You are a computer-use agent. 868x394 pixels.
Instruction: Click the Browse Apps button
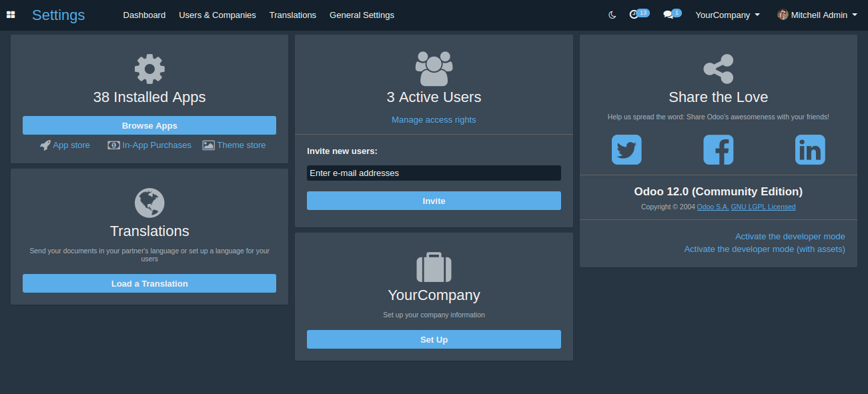[x=149, y=125]
